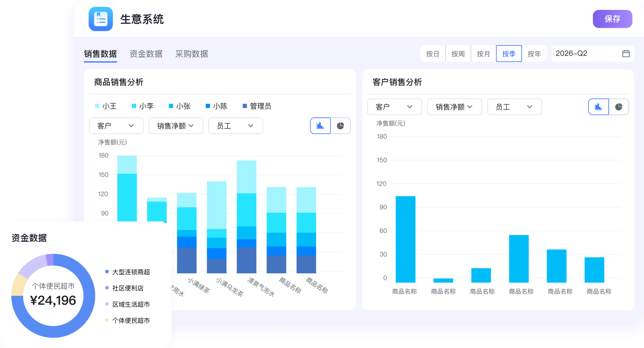Open 客户 dropdown in 商品销售分析 panel

click(116, 126)
